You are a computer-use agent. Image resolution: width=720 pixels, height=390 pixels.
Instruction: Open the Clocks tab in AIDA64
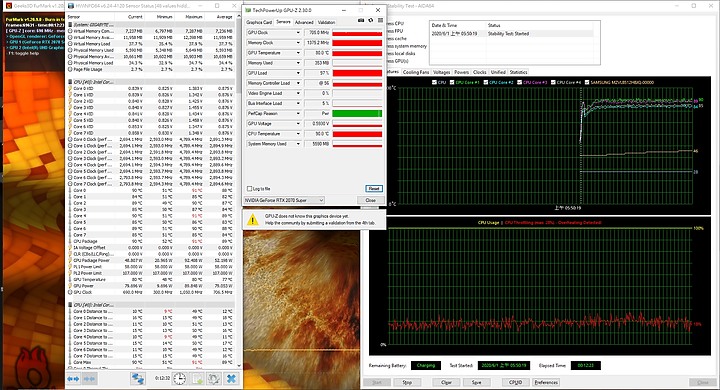(x=479, y=72)
